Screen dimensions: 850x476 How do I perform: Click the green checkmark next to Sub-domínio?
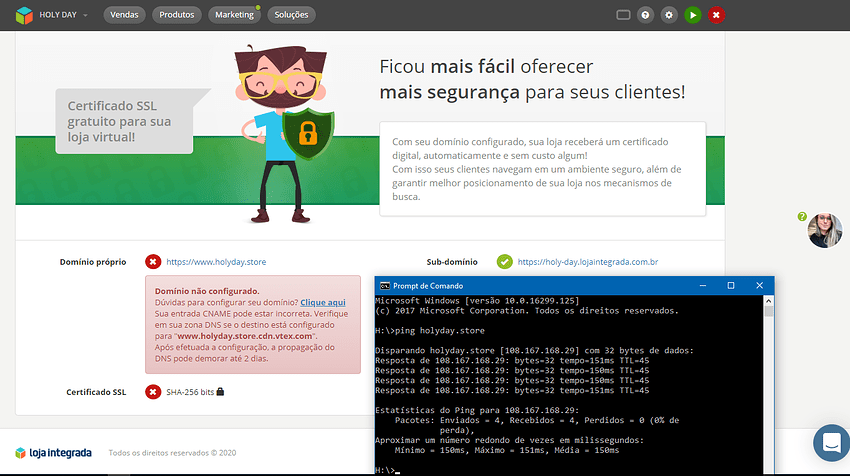pos(504,262)
